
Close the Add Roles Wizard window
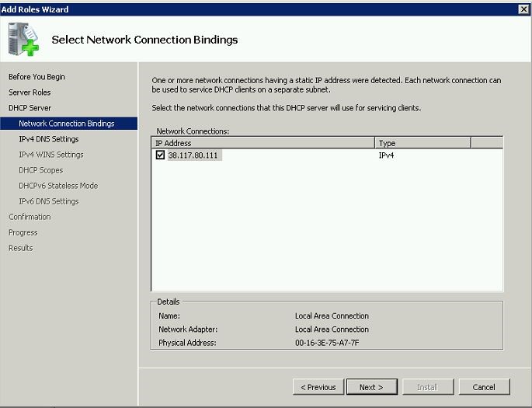(524, 9)
